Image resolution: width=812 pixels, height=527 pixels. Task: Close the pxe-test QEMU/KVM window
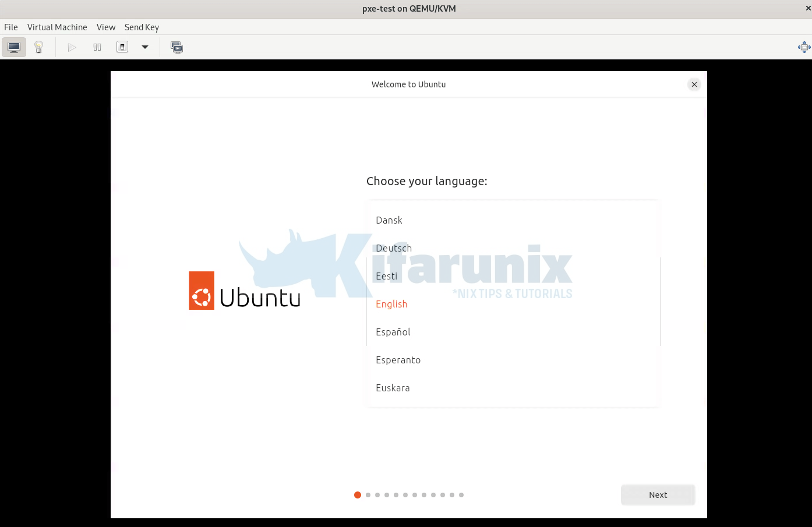tap(808, 9)
